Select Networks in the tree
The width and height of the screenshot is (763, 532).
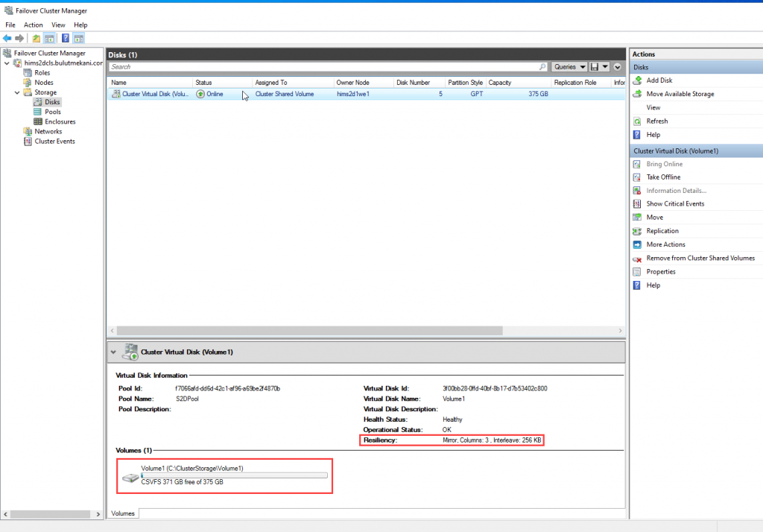pos(48,131)
